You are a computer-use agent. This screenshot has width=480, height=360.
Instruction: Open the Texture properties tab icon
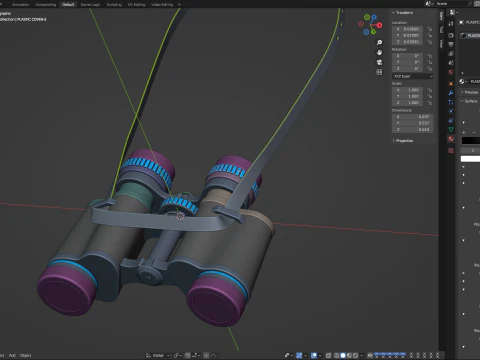pyautogui.click(x=451, y=151)
